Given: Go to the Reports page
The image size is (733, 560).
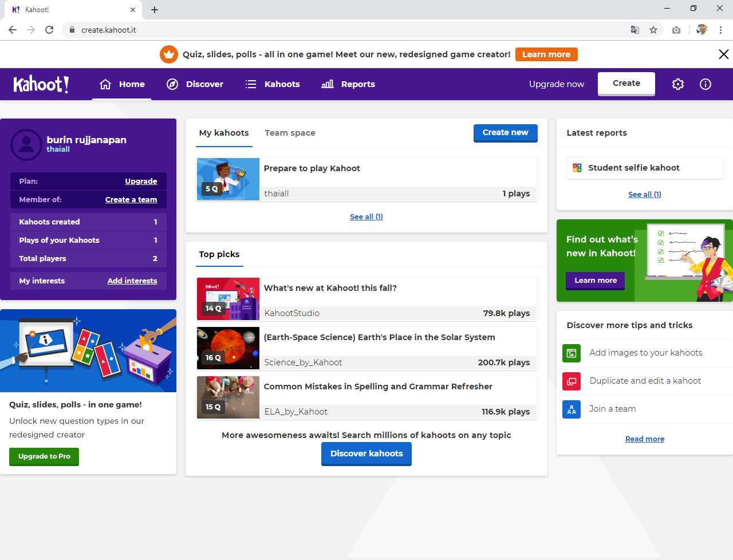Looking at the screenshot, I should tap(348, 84).
